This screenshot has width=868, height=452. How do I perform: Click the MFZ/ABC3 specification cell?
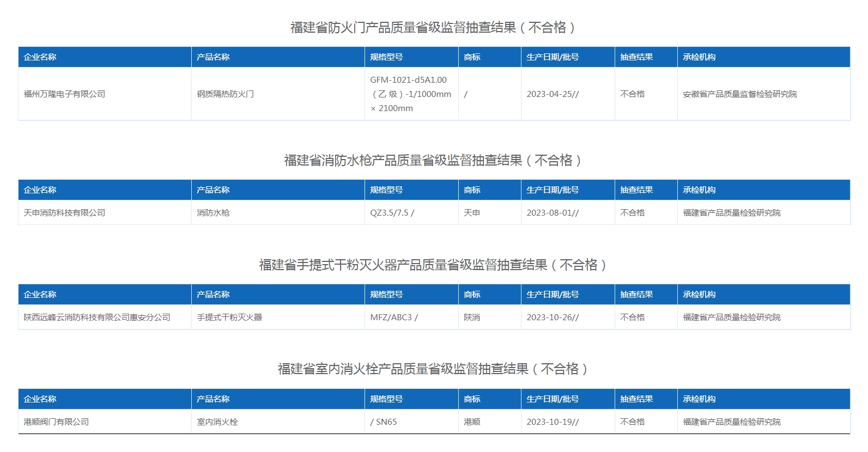click(x=394, y=317)
